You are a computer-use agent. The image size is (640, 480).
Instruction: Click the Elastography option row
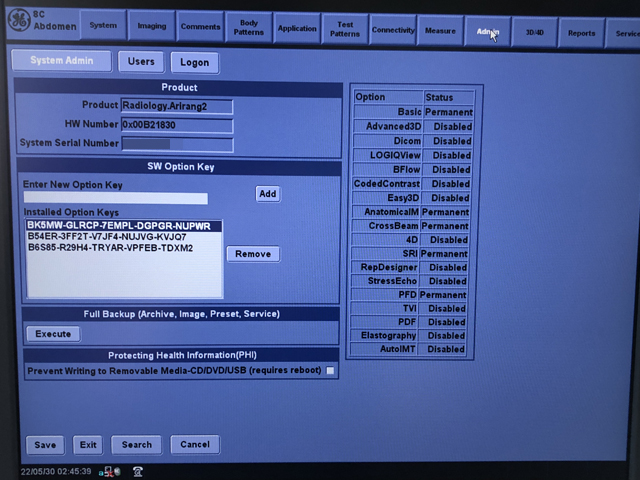click(x=408, y=336)
